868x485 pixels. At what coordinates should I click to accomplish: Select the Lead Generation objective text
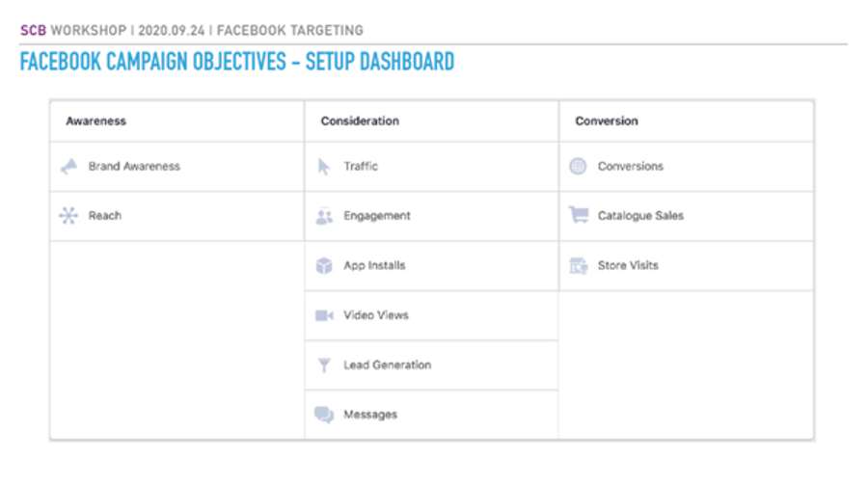[387, 364]
